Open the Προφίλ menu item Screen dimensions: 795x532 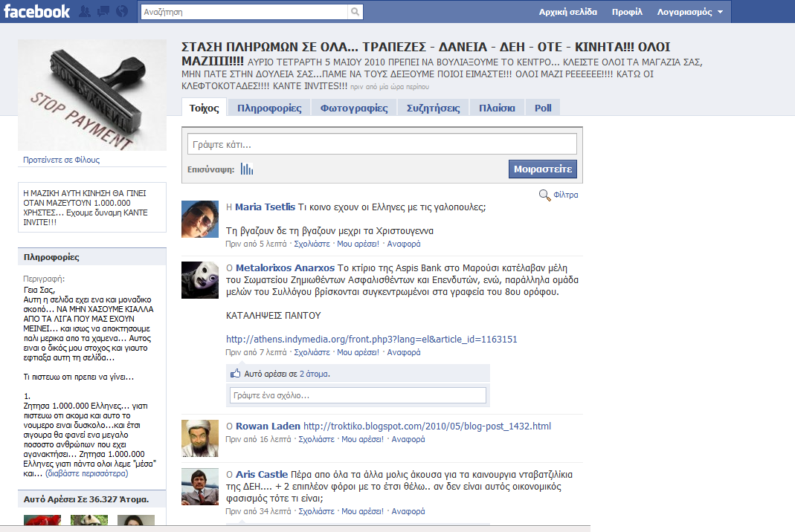[627, 12]
